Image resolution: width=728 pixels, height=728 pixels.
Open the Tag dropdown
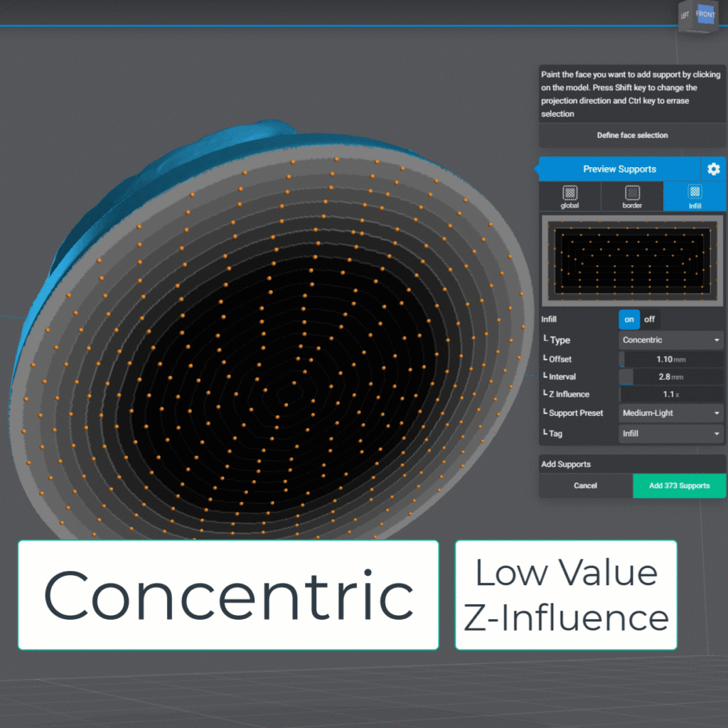coord(669,434)
